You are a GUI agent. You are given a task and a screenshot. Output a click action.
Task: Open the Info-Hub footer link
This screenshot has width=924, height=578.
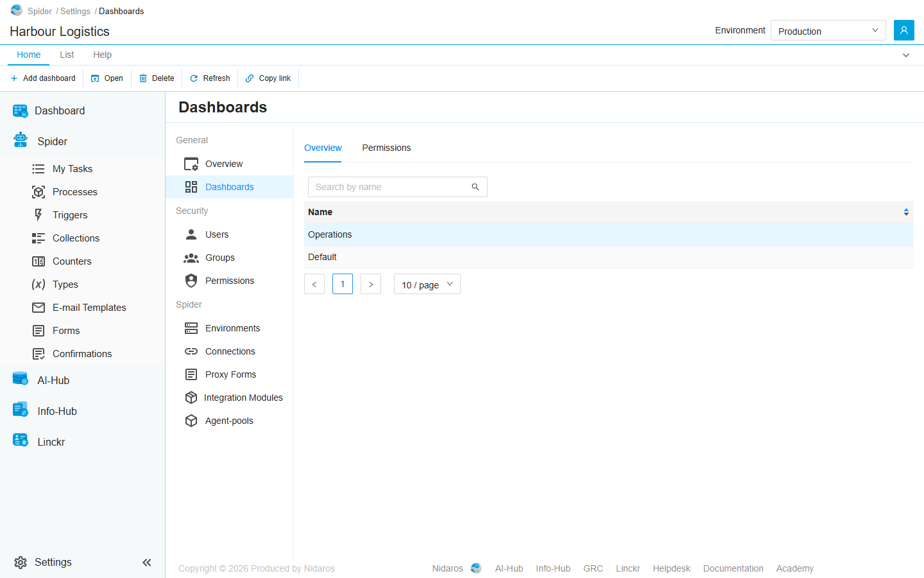pos(553,568)
